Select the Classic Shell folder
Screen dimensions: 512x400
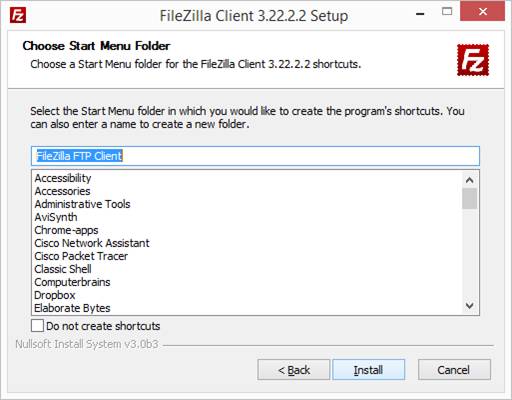click(63, 269)
